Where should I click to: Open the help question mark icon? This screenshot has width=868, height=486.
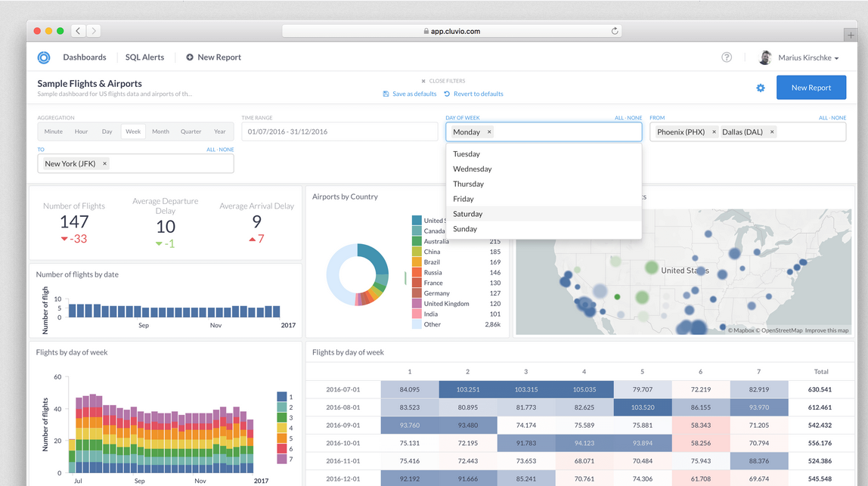point(727,57)
